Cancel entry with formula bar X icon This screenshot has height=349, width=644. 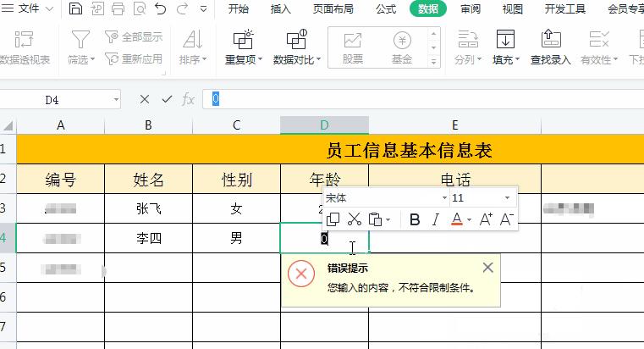pos(145,99)
